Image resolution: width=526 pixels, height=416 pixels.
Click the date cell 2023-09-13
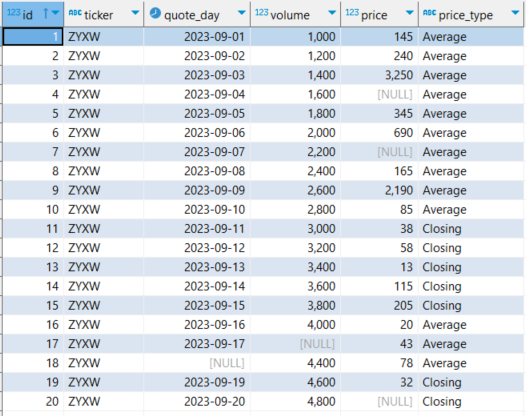(197, 267)
